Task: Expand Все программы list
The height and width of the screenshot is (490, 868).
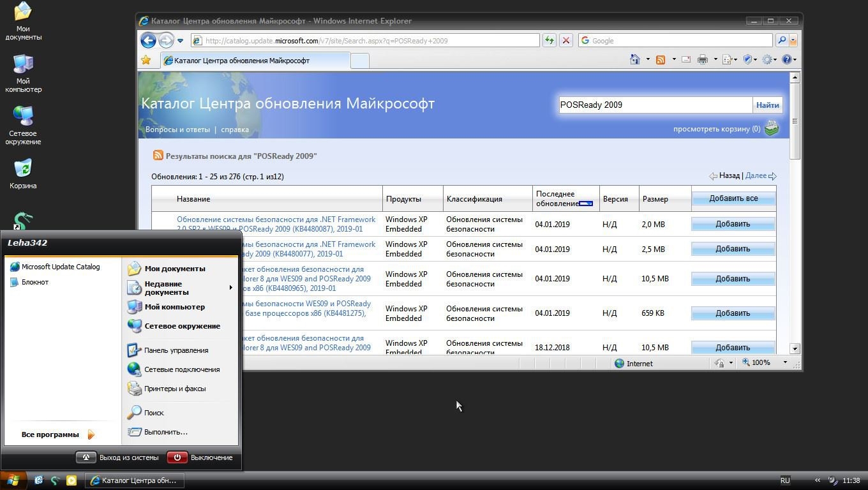Action: 58,434
